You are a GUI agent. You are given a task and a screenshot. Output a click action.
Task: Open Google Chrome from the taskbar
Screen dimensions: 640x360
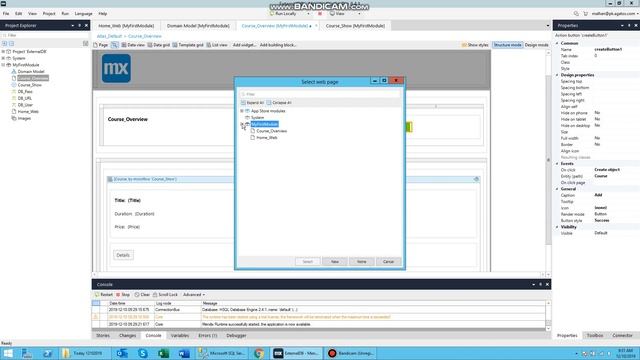pyautogui.click(x=259, y=353)
